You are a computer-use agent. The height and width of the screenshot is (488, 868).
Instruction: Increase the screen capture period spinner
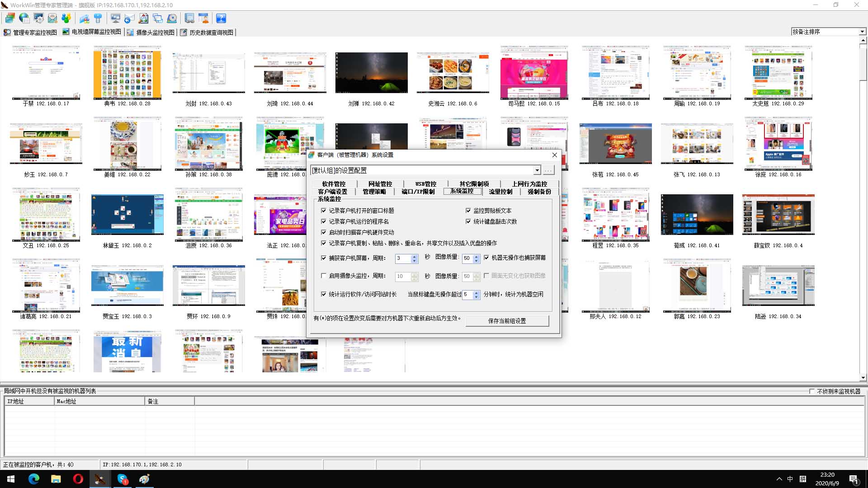point(414,256)
